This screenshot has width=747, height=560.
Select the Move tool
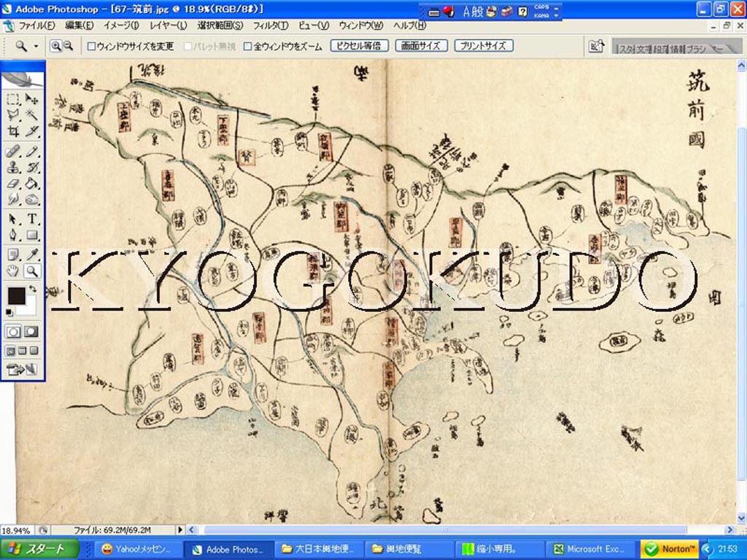32,98
